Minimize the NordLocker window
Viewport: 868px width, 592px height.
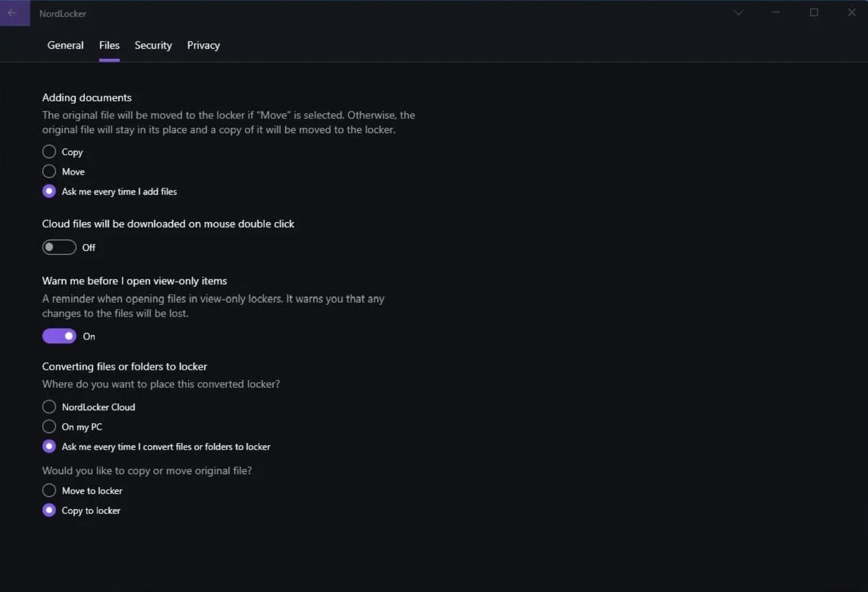[x=776, y=12]
